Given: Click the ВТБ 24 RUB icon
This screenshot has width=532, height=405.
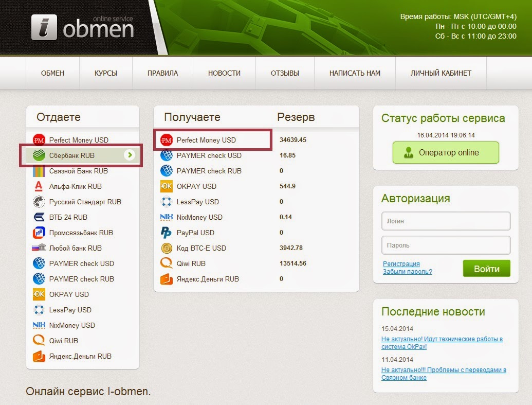Looking at the screenshot, I should tap(40, 217).
